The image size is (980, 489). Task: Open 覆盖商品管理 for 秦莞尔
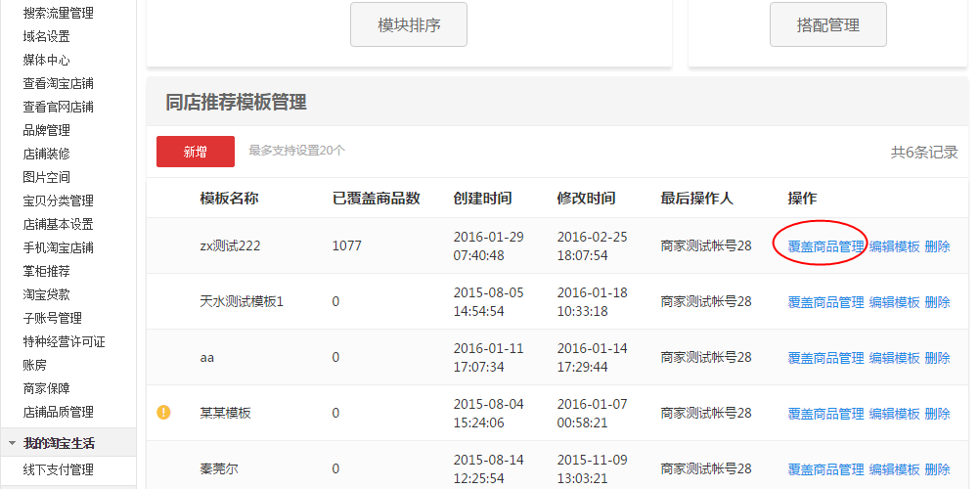coord(825,469)
